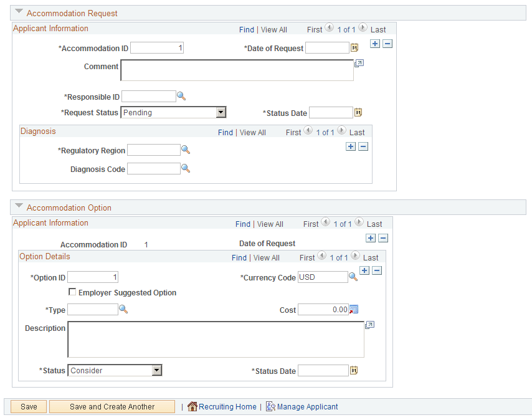The height and width of the screenshot is (420, 532).
Task: Select View All in Applicant Information
Action: pos(274,29)
